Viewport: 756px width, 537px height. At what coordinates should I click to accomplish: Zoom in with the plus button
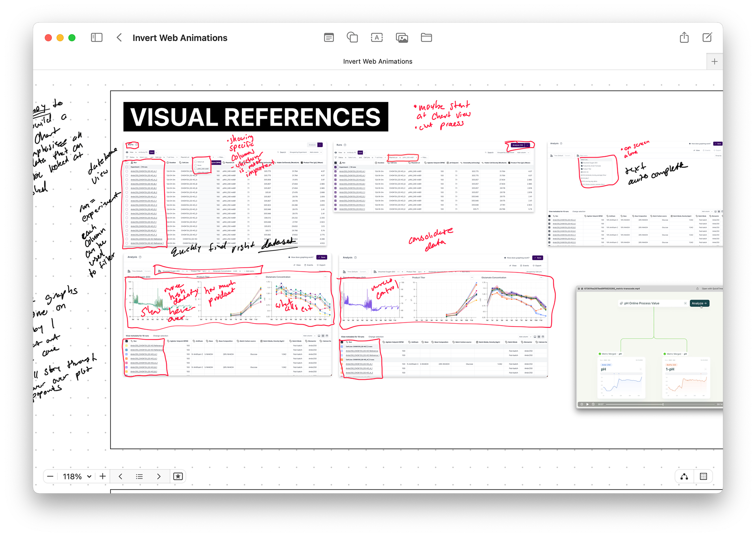[103, 476]
